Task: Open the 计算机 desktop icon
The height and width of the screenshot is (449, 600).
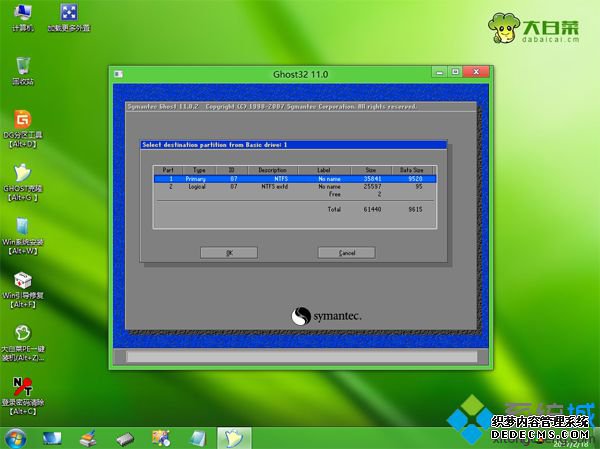Action: point(23,17)
